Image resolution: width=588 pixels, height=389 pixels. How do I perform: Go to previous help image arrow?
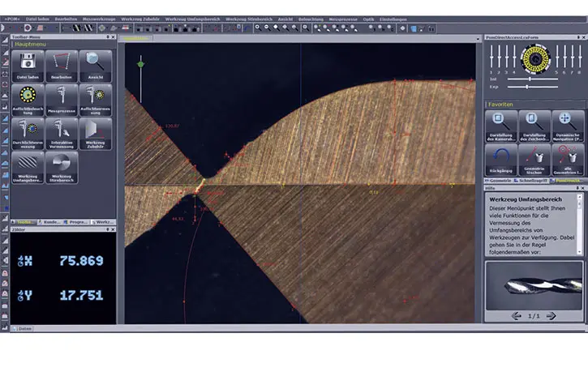[516, 314]
